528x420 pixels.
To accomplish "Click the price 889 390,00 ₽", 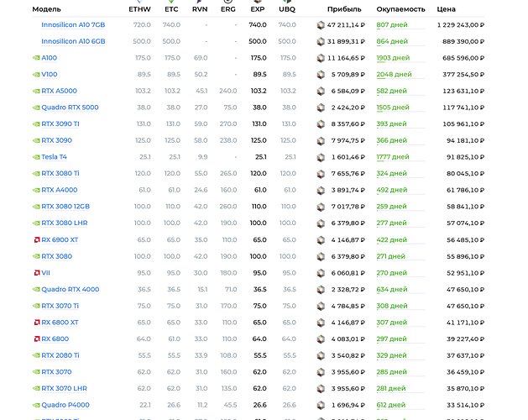I will [x=463, y=41].
